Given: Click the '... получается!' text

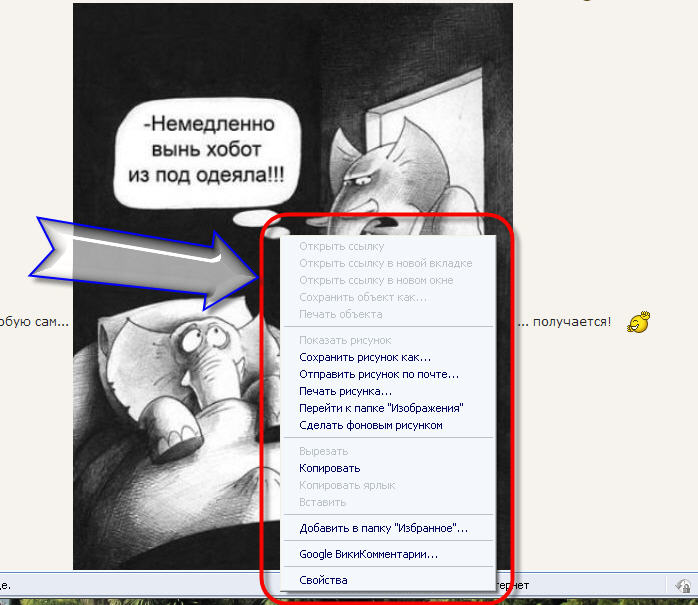Looking at the screenshot, I should (565, 321).
